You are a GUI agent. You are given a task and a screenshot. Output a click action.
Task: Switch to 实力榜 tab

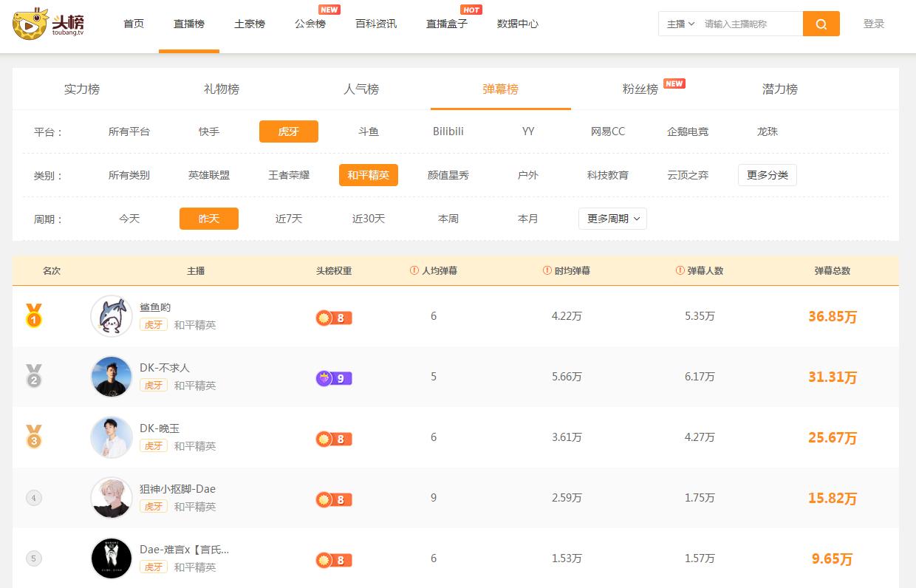(82, 89)
